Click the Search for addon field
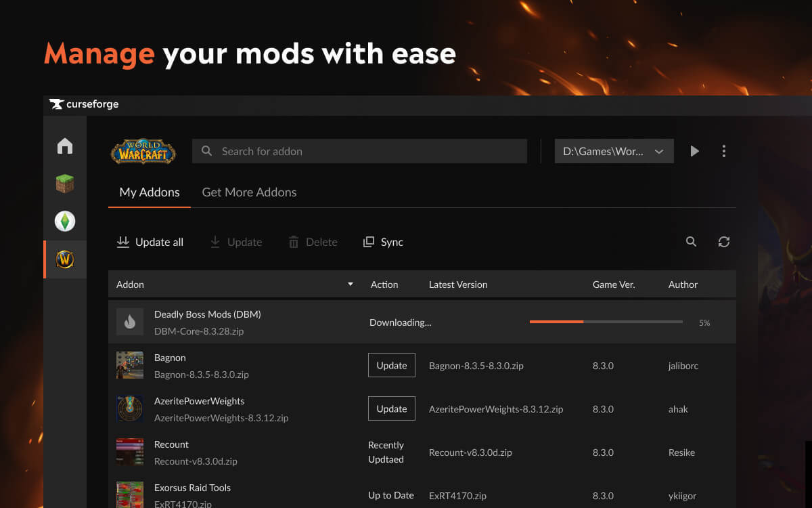The width and height of the screenshot is (812, 508). [359, 151]
